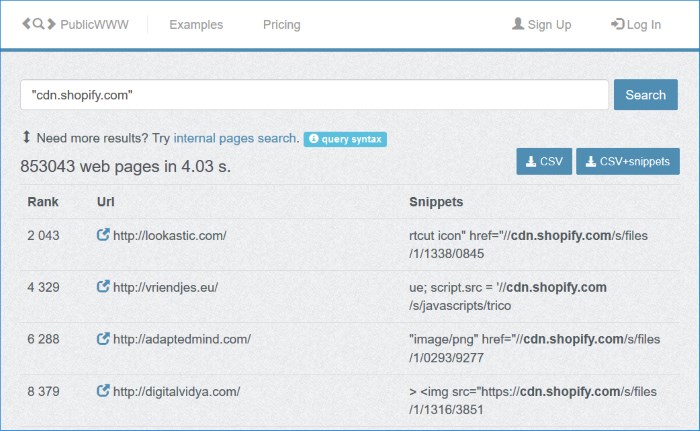
Task: Open external link icon for digitalvidya.com
Action: click(x=103, y=391)
